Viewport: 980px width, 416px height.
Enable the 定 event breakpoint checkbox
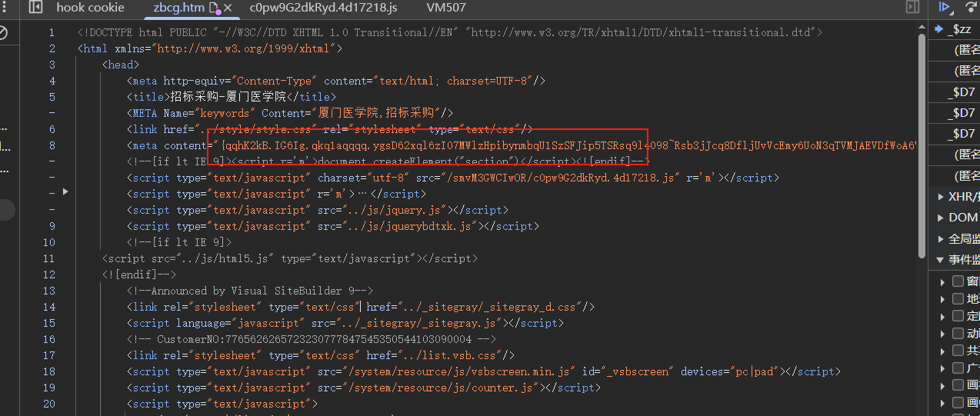click(958, 316)
